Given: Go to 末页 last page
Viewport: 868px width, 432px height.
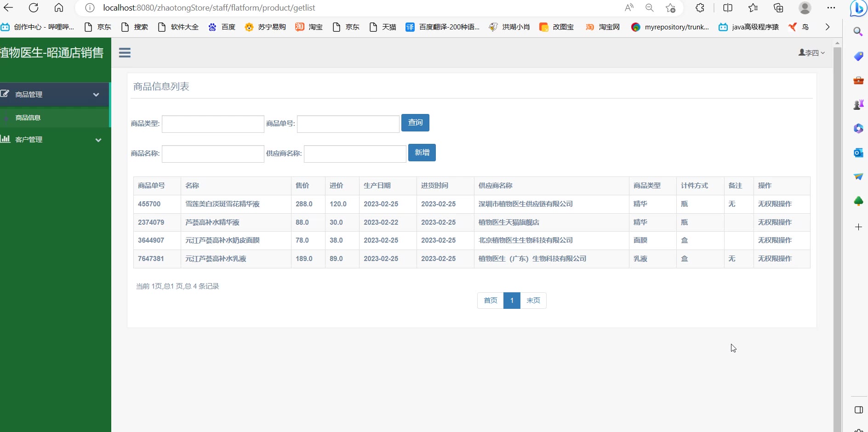Looking at the screenshot, I should coord(533,301).
